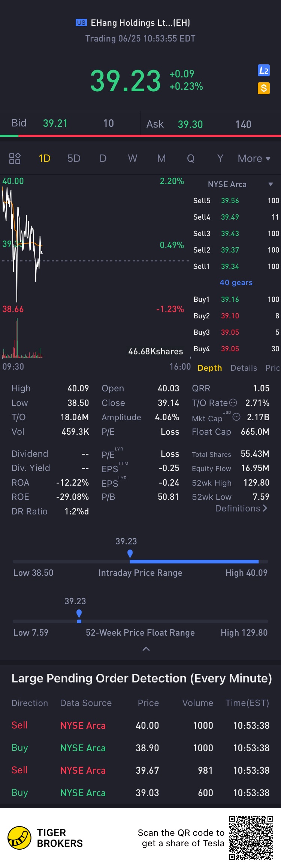Tap the intraday price chart
The image size is (281, 868).
96,245
